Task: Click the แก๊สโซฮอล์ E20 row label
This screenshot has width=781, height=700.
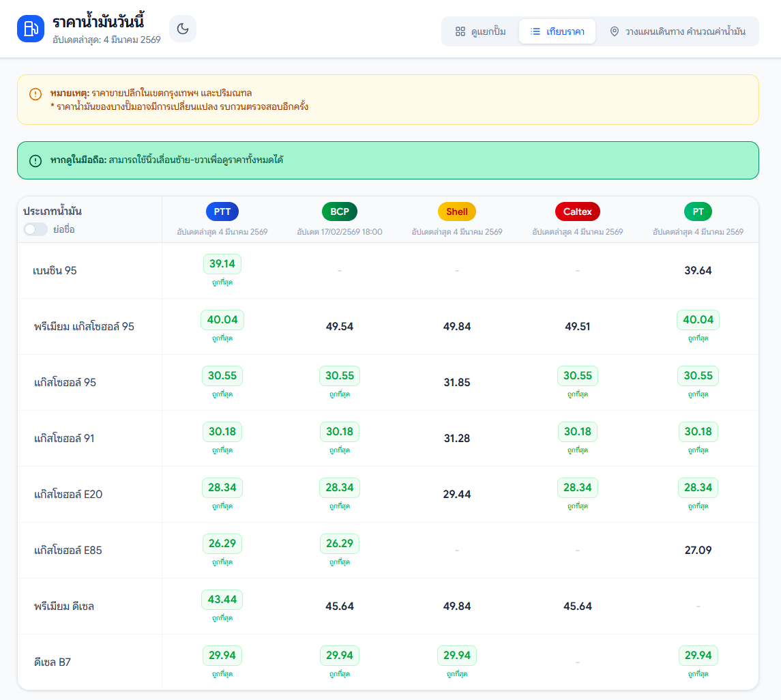Action: [68, 494]
